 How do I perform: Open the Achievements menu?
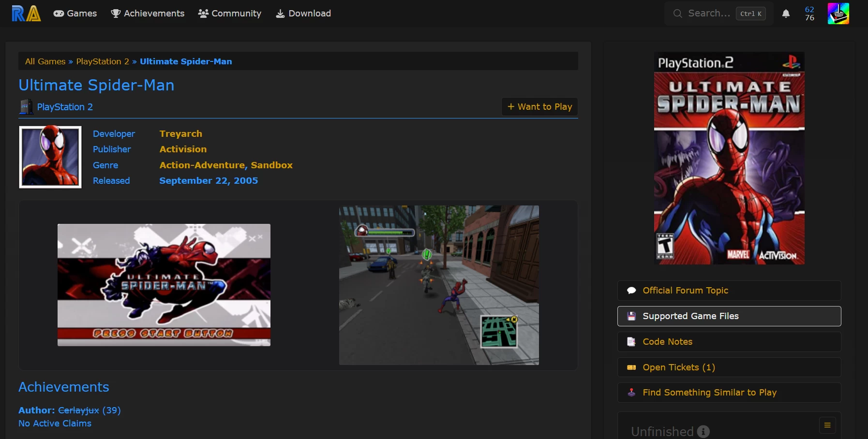click(148, 14)
